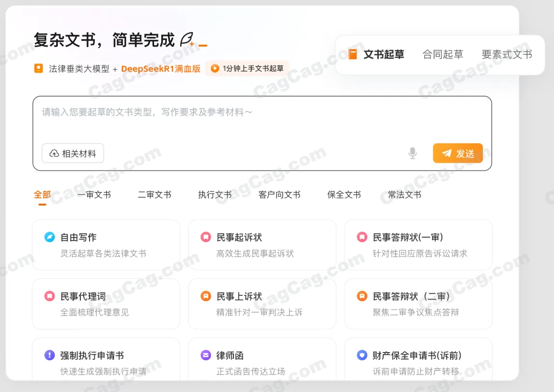
Task: Click the 相关材料 upload button
Action: point(73,153)
